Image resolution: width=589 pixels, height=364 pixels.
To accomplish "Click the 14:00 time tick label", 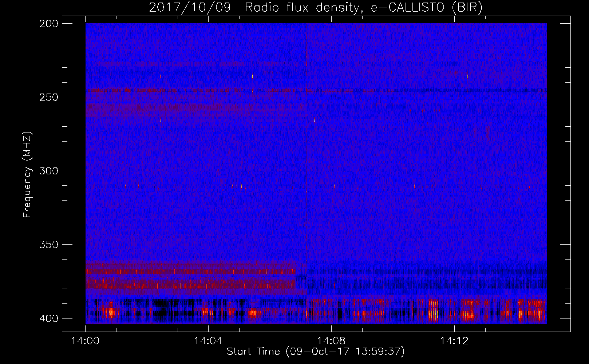I will tap(85, 341).
